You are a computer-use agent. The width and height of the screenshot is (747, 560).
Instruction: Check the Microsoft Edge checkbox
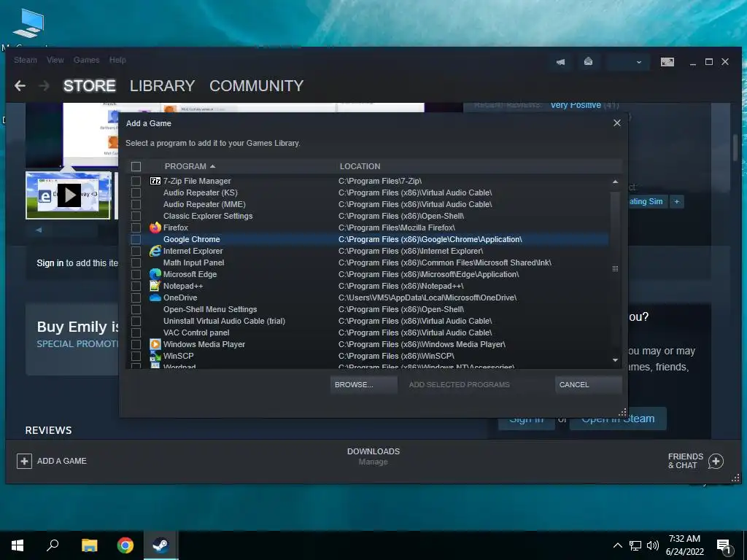136,274
